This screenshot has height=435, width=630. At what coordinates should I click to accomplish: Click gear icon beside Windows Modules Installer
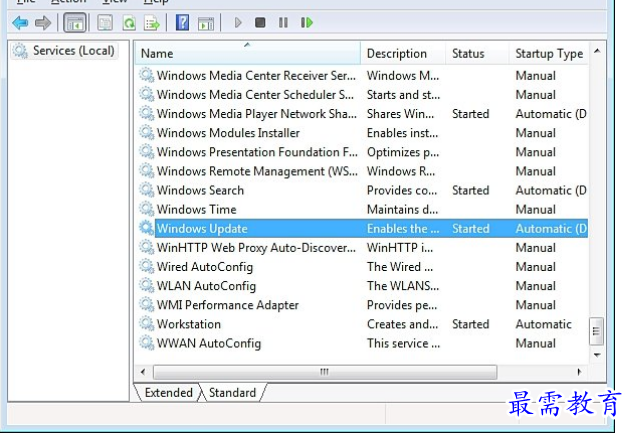147,133
